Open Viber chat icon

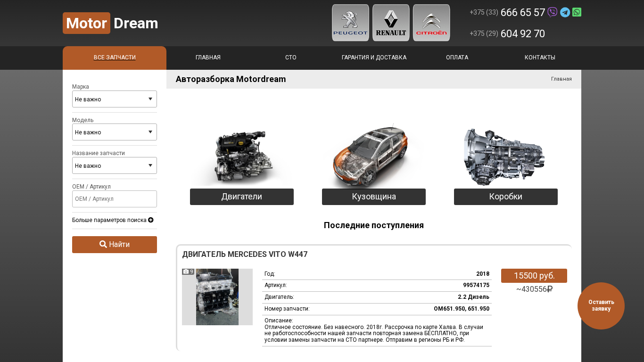coord(553,12)
